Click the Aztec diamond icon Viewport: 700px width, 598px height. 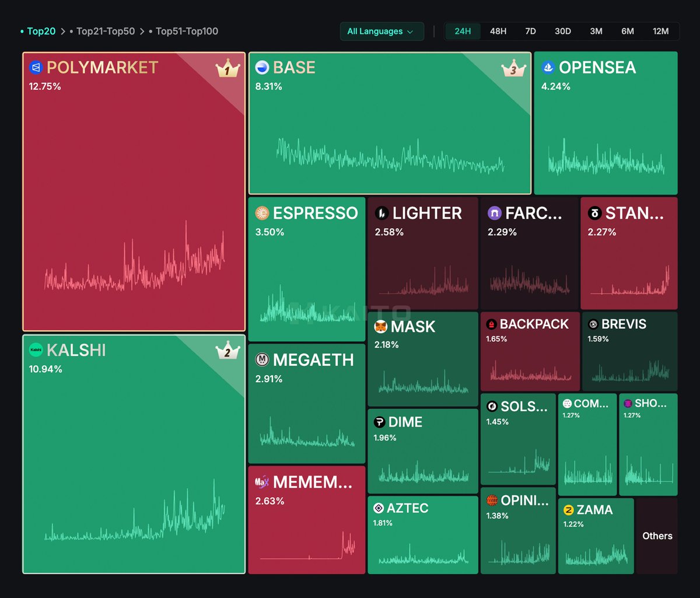379,508
